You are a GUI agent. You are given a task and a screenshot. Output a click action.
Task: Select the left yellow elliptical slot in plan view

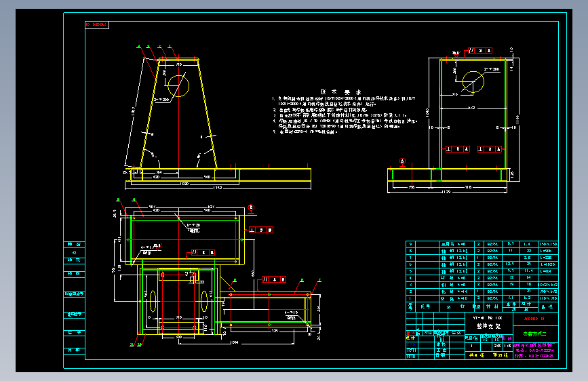tap(153, 301)
